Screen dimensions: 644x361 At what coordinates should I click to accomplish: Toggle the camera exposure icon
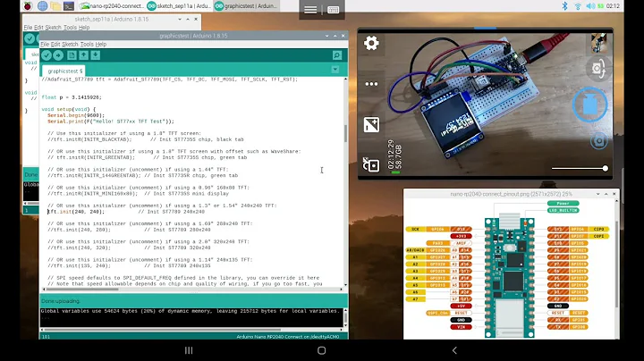point(371,125)
